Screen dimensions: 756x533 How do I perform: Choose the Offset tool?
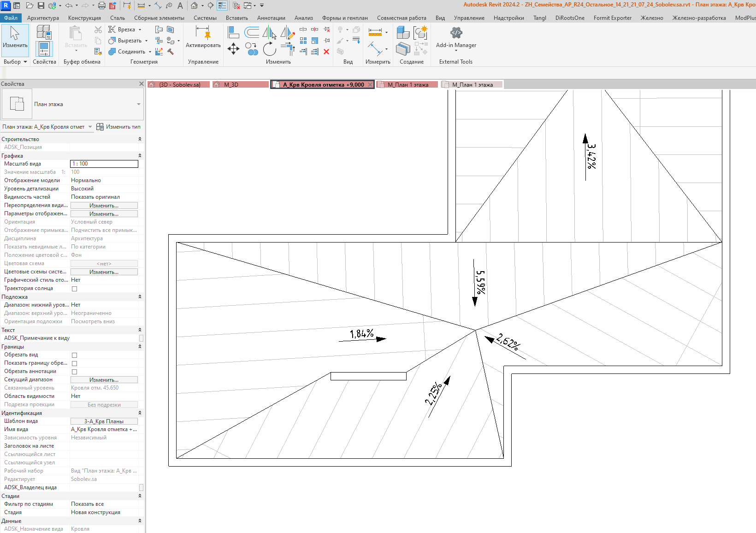[252, 32]
